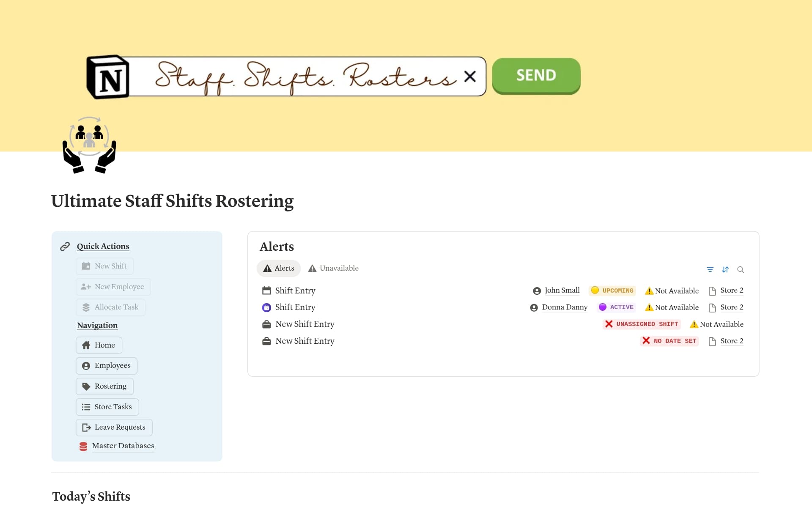This screenshot has width=812, height=507.
Task: Open the Employees page
Action: pos(106,365)
